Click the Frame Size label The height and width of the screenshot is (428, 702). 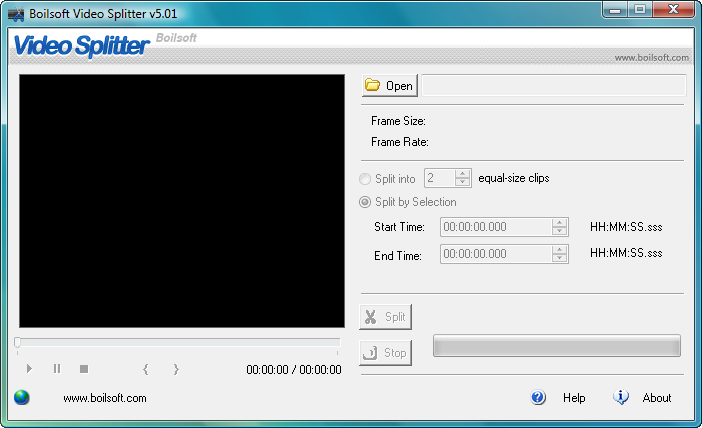coord(398,121)
